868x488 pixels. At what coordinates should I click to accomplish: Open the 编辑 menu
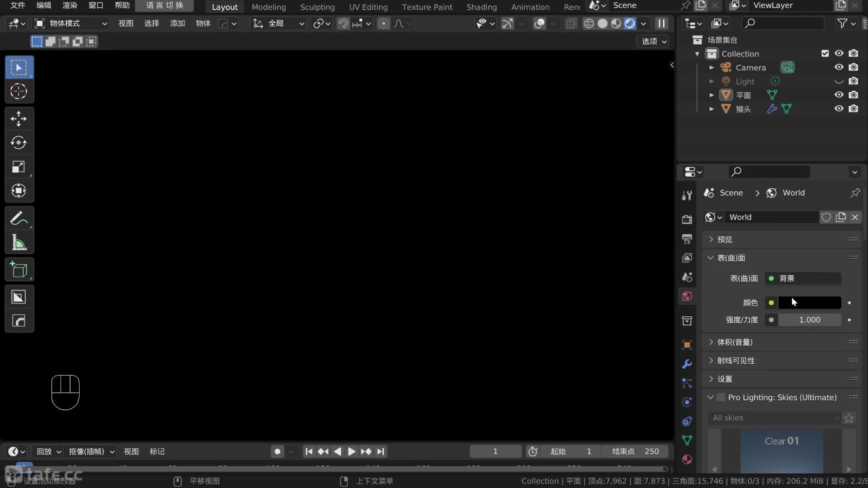click(44, 5)
